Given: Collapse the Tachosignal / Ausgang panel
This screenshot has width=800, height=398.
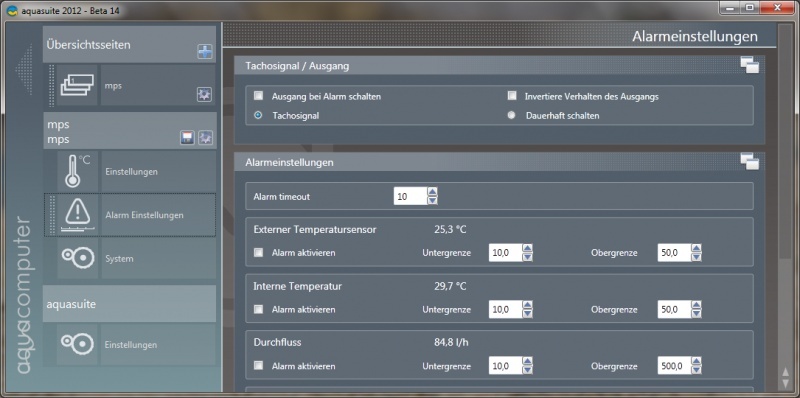Looking at the screenshot, I should click(749, 65).
